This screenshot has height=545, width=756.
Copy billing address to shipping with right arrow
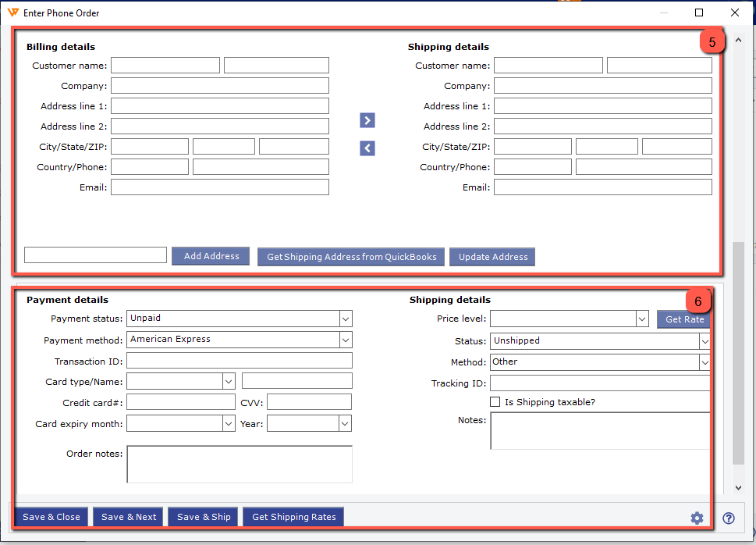point(367,120)
